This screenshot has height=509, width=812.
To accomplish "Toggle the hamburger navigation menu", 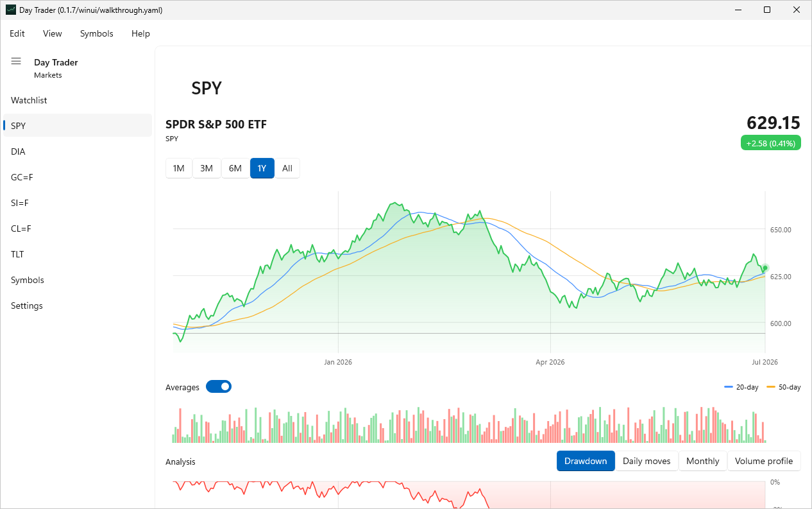I will (x=16, y=62).
